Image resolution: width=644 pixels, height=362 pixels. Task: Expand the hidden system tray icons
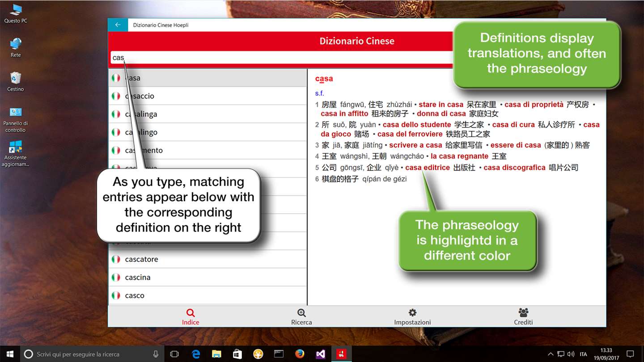click(x=550, y=354)
